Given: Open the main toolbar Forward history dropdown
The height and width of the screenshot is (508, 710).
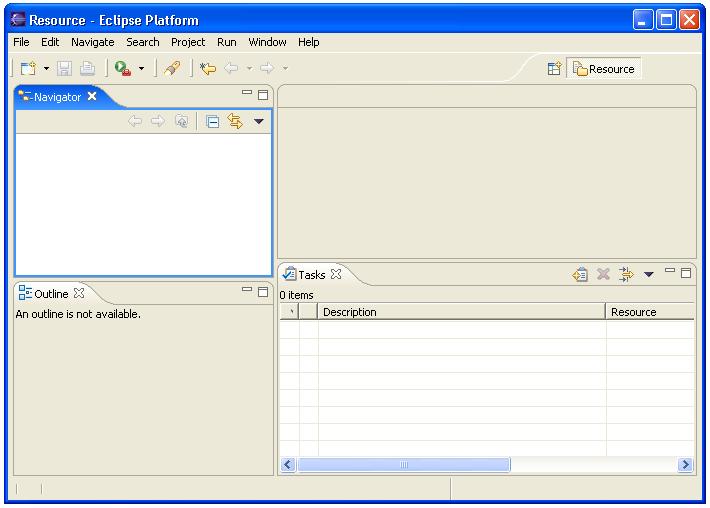Looking at the screenshot, I should pyautogui.click(x=285, y=68).
